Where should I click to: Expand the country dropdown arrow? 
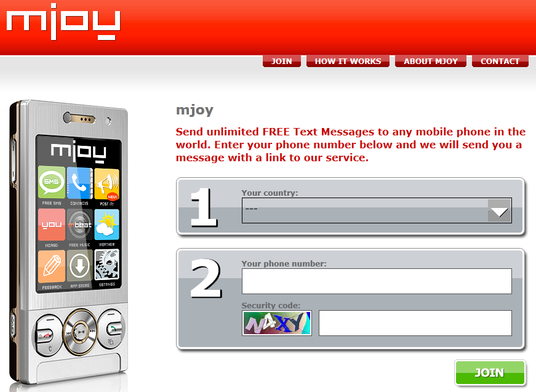tap(499, 210)
